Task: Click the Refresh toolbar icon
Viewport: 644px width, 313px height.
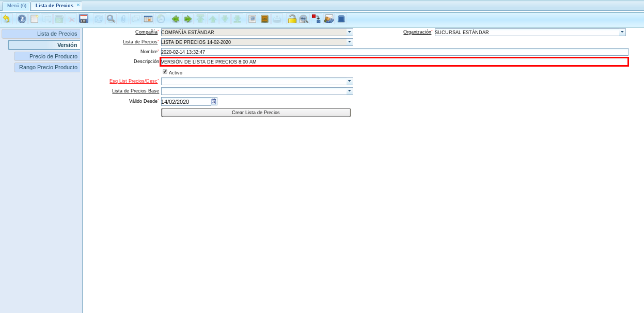Action: [98, 19]
